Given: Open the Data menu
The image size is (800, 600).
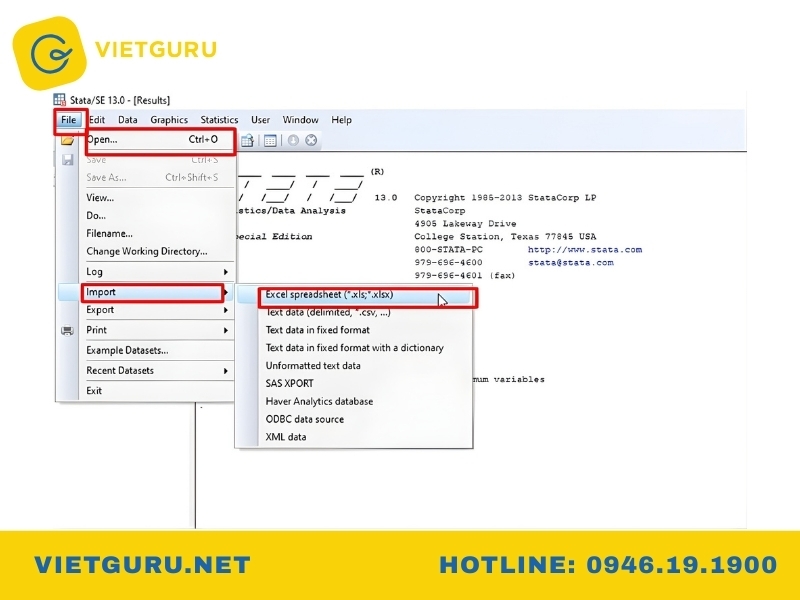Looking at the screenshot, I should coord(128,120).
